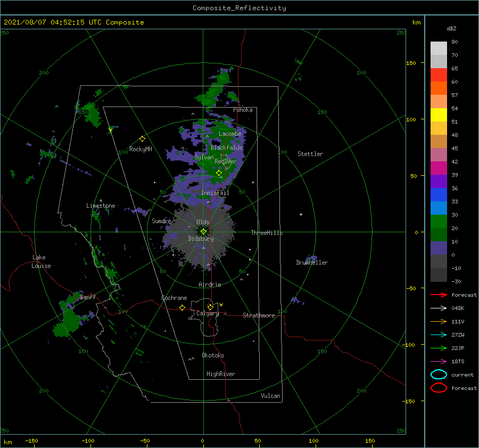
Task: Click the red forecast arrow in legend
Action: coord(439,295)
